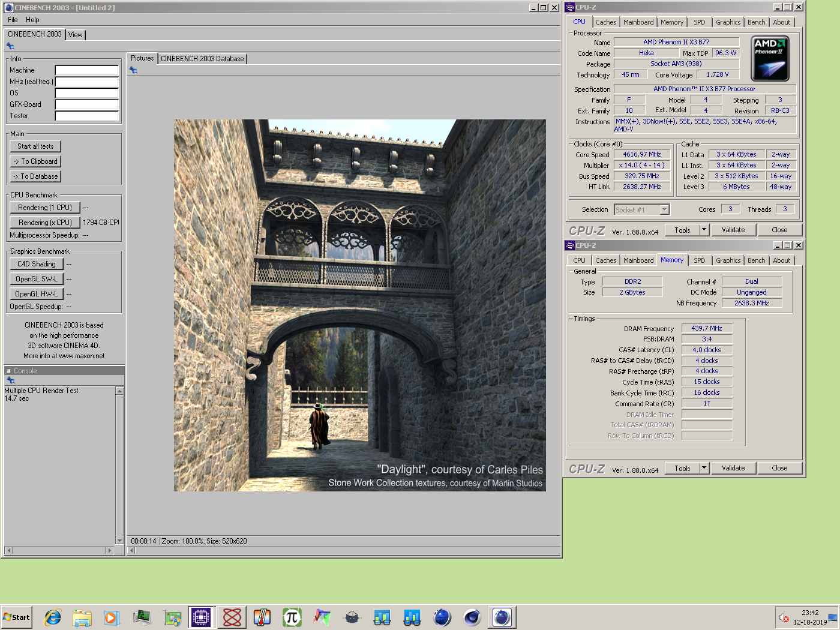Image resolution: width=840 pixels, height=630 pixels.
Task: Click the colorful star taskbar icon
Action: click(322, 617)
